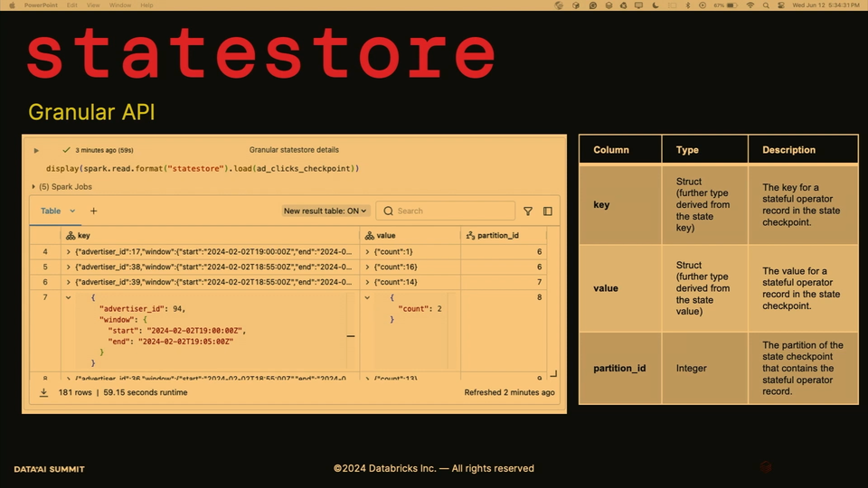The width and height of the screenshot is (868, 488).
Task: Run the notebook cell play icon
Action: (x=36, y=150)
